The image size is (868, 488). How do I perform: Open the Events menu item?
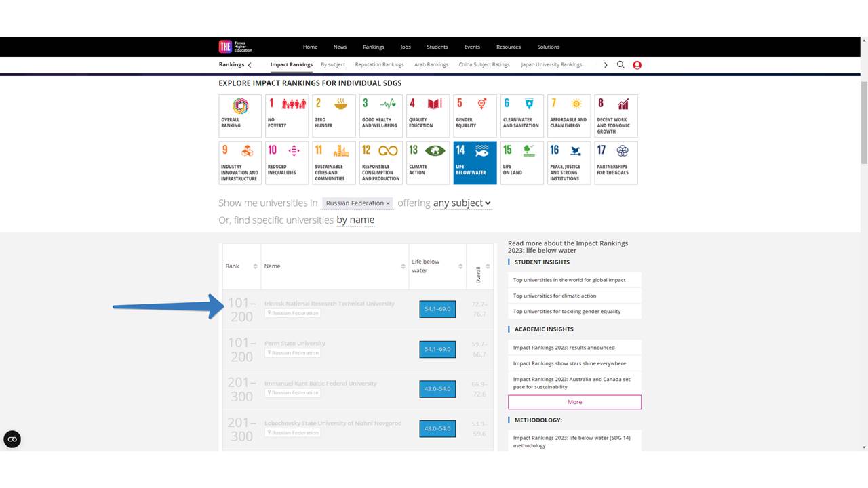pos(472,47)
